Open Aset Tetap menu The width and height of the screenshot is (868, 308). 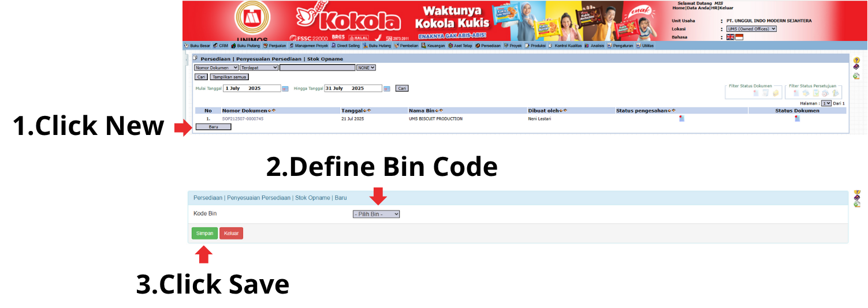coord(460,46)
